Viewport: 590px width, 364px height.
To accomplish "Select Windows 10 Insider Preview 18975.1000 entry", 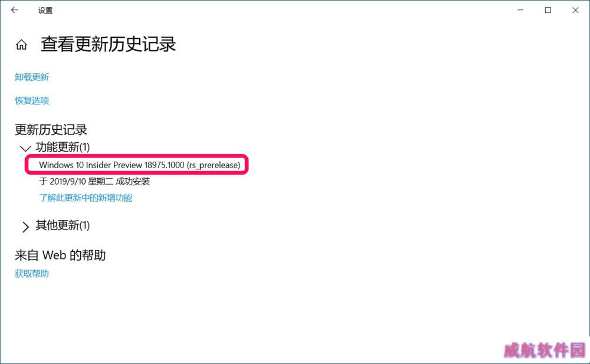I will pos(140,165).
